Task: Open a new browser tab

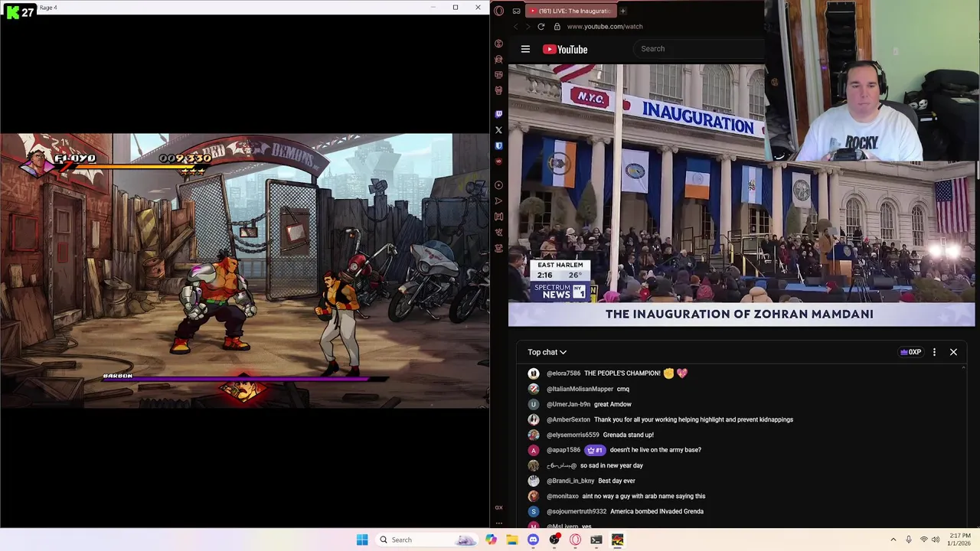Action: coord(622,11)
